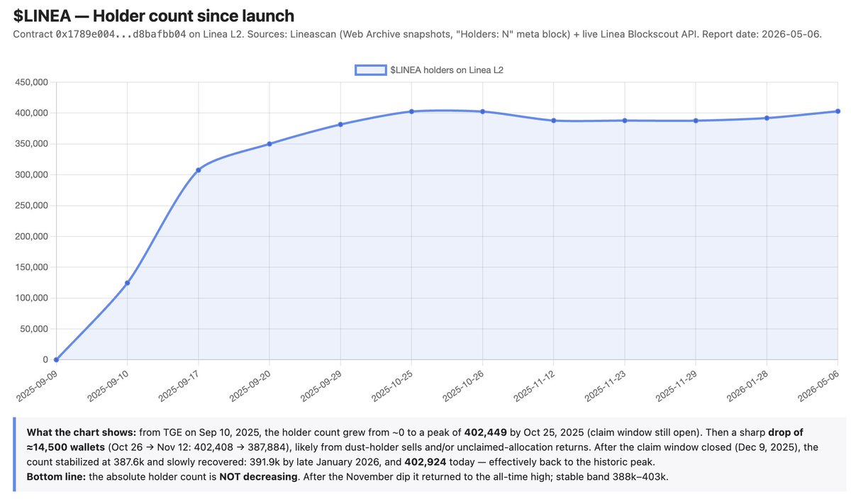The width and height of the screenshot is (851, 504).
Task: Click "Report date: 2026-05-06" in subtitle
Action: click(762, 34)
